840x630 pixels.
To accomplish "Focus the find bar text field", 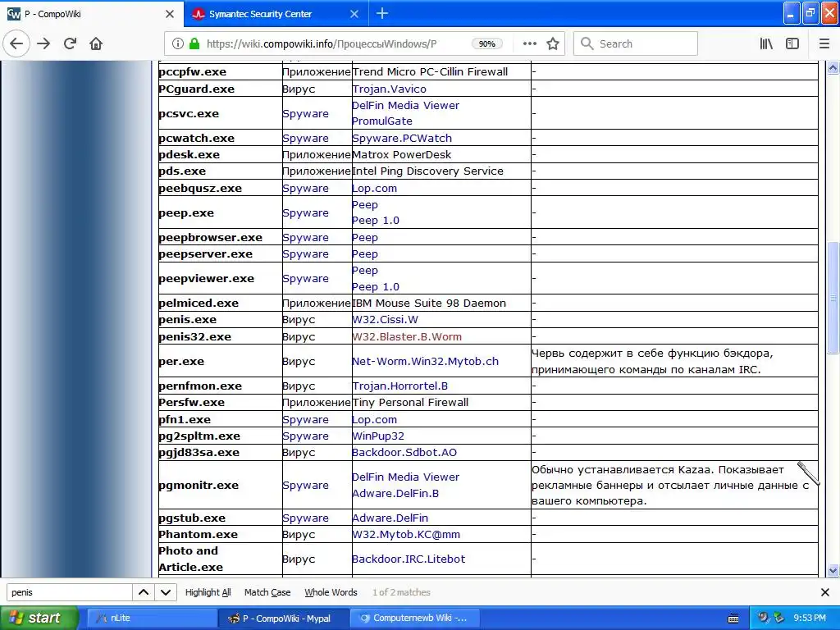I will click(x=70, y=592).
